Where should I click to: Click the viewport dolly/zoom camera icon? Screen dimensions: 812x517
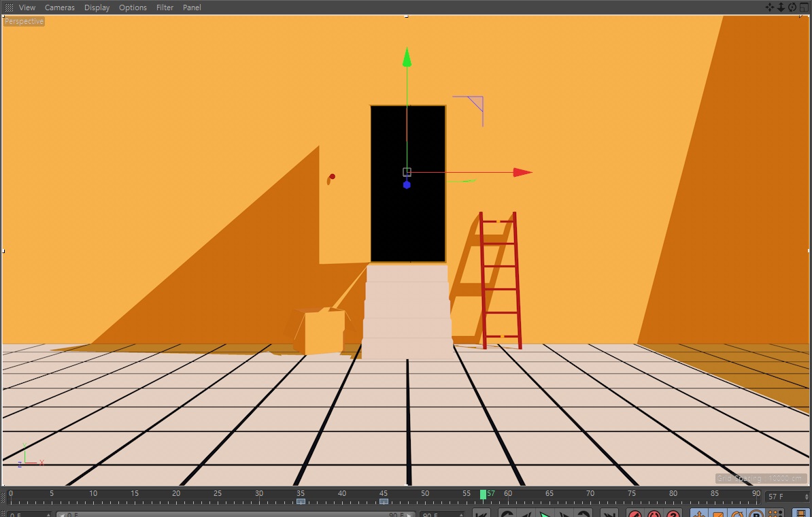[781, 7]
